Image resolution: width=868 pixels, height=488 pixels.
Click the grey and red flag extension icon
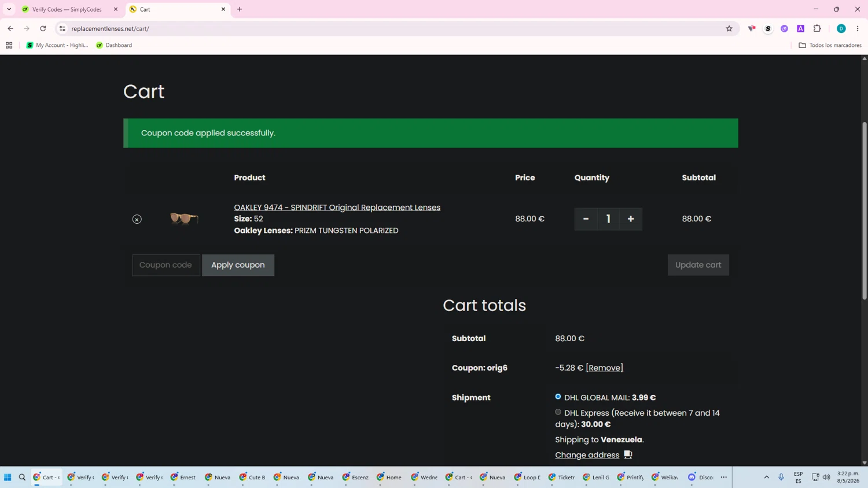pyautogui.click(x=752, y=28)
